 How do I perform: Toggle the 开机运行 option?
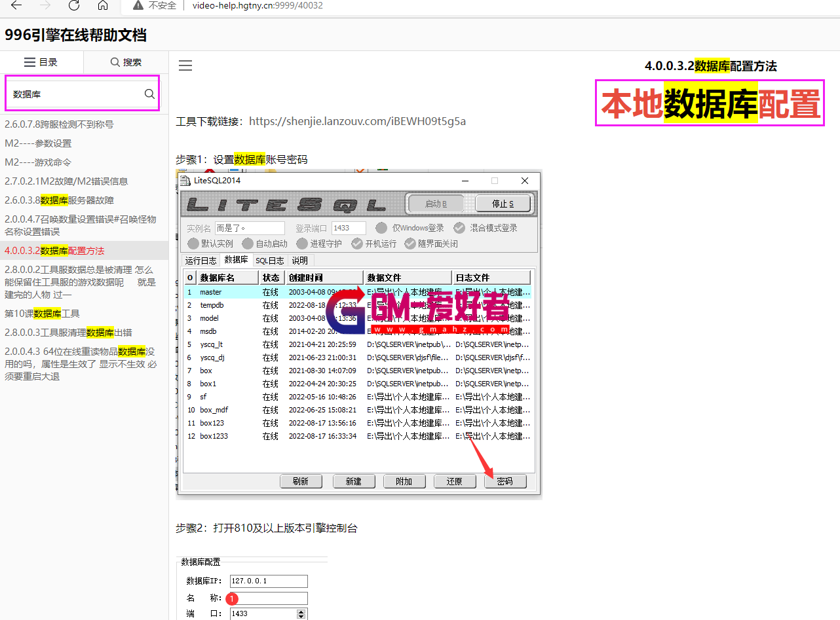point(374,244)
